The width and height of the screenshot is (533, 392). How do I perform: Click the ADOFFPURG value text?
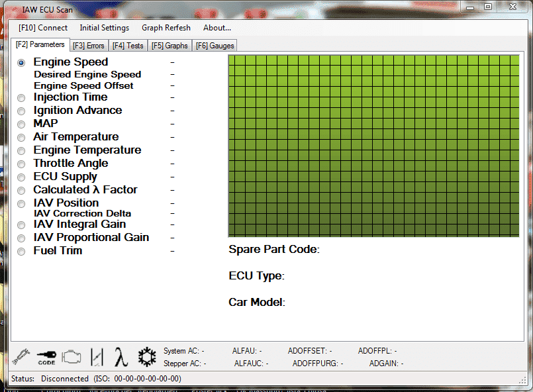coord(318,364)
